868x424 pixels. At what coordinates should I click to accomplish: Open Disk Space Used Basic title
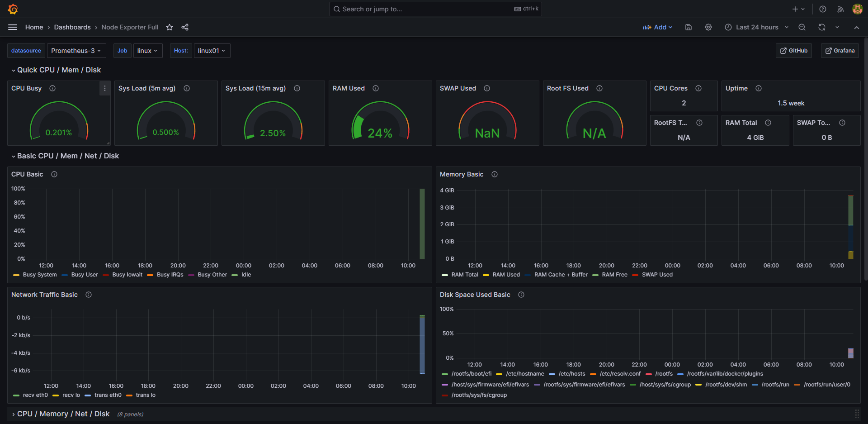[475, 295]
